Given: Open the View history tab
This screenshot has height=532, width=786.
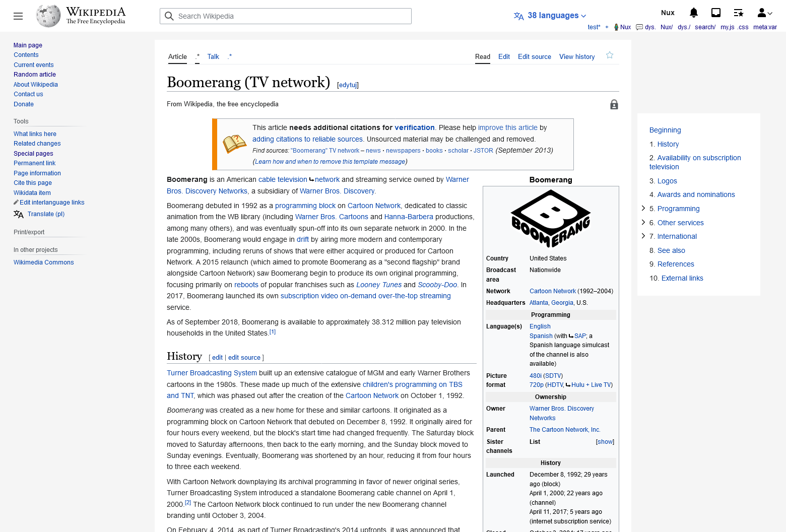Looking at the screenshot, I should pyautogui.click(x=577, y=57).
